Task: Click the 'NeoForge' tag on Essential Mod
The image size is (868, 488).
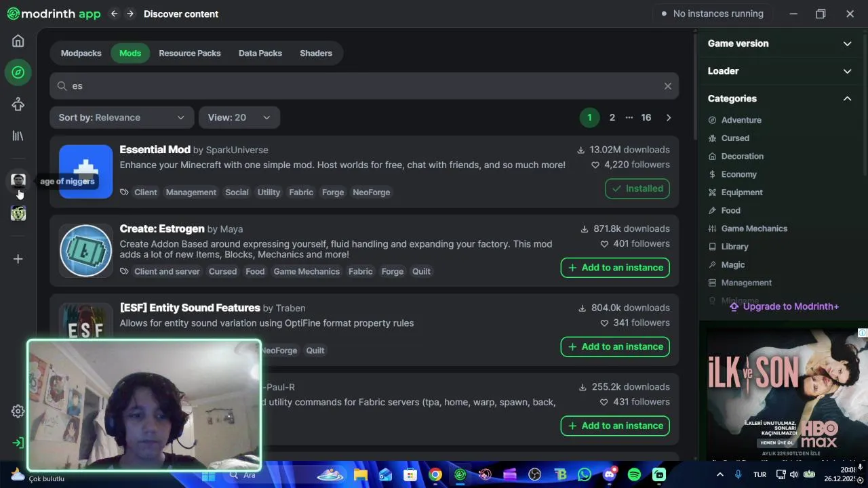Action: click(x=372, y=192)
